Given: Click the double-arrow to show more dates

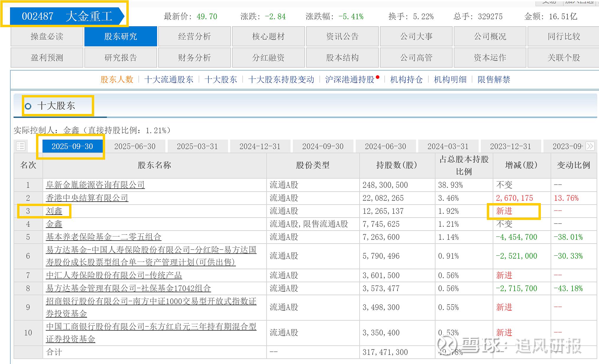Looking at the screenshot, I should (x=590, y=146).
